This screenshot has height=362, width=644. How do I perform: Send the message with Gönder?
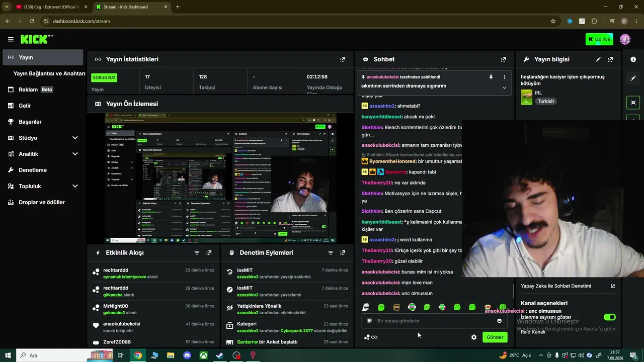pyautogui.click(x=495, y=337)
